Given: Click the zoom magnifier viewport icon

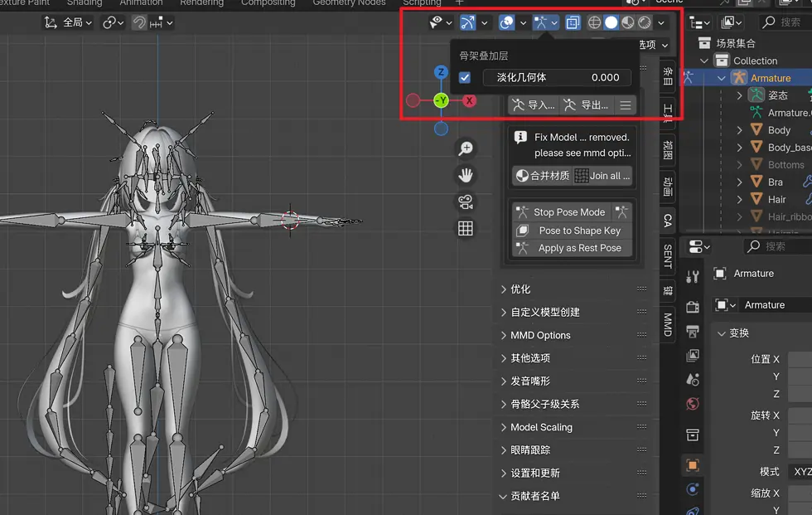Looking at the screenshot, I should [466, 148].
